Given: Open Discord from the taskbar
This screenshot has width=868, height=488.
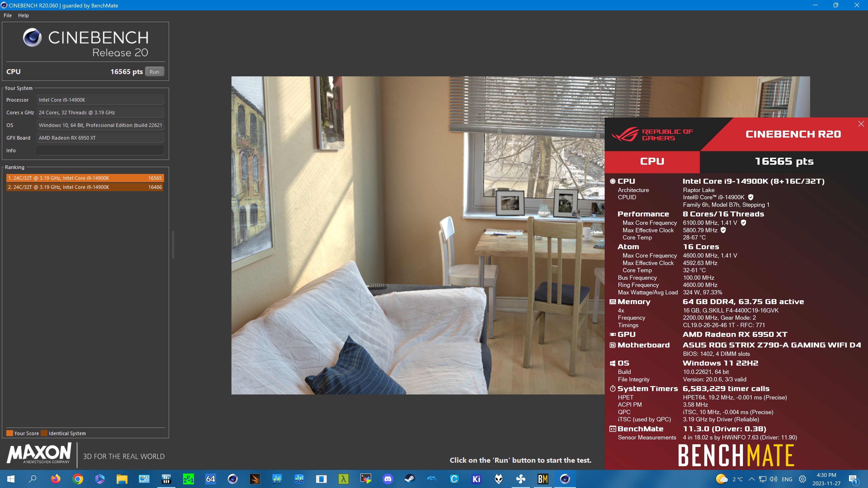Looking at the screenshot, I should pos(388,479).
